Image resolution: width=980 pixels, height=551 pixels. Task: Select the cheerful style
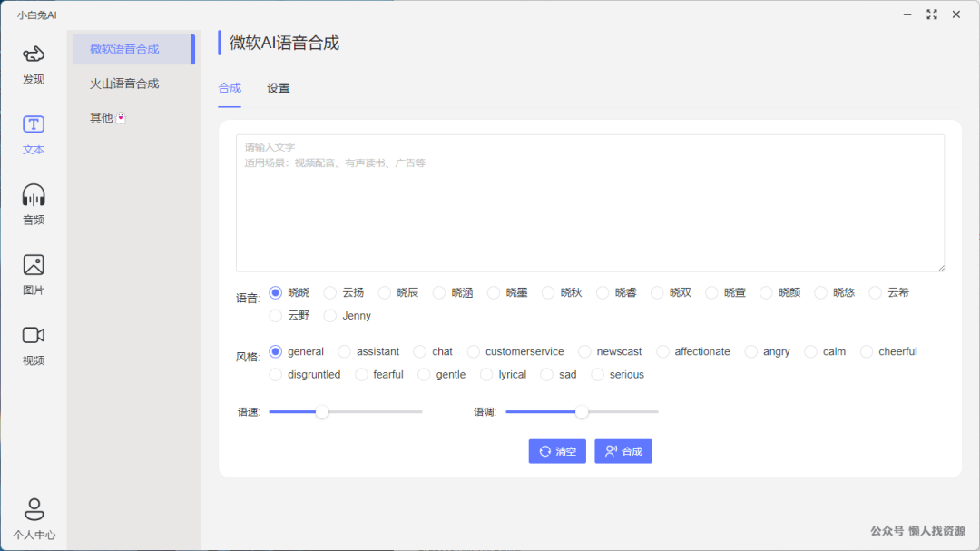coord(867,351)
